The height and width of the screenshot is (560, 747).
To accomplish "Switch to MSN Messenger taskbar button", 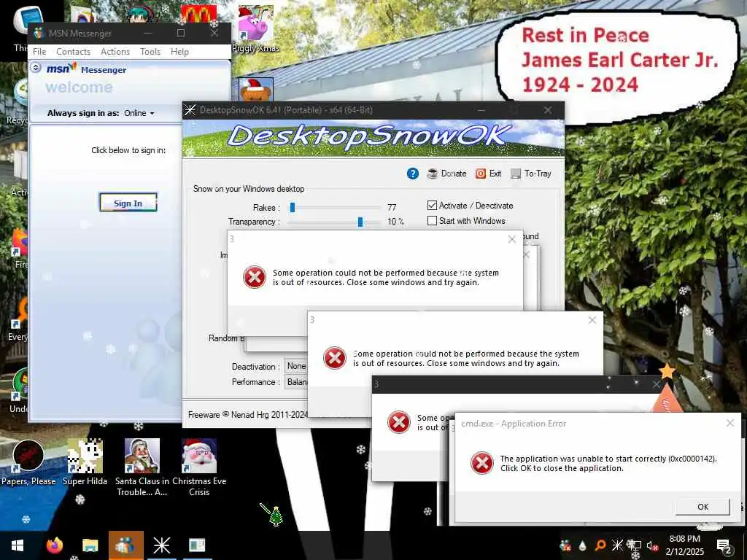I will tap(125, 545).
